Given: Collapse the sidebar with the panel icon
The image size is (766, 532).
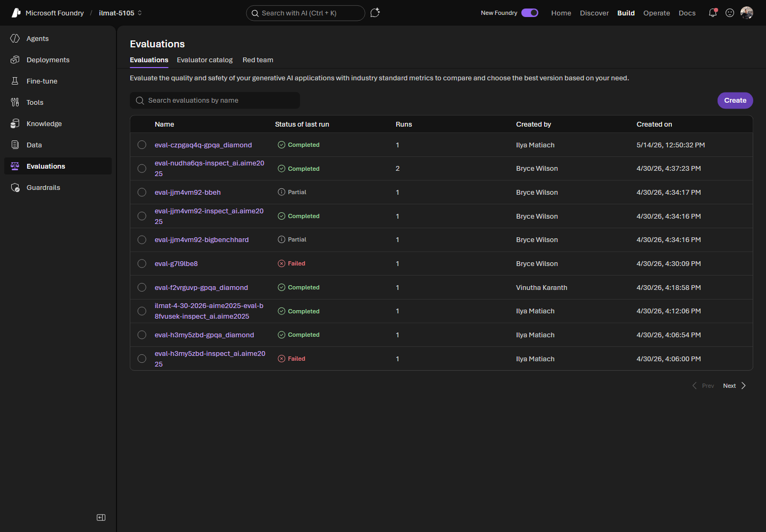Looking at the screenshot, I should (x=101, y=518).
